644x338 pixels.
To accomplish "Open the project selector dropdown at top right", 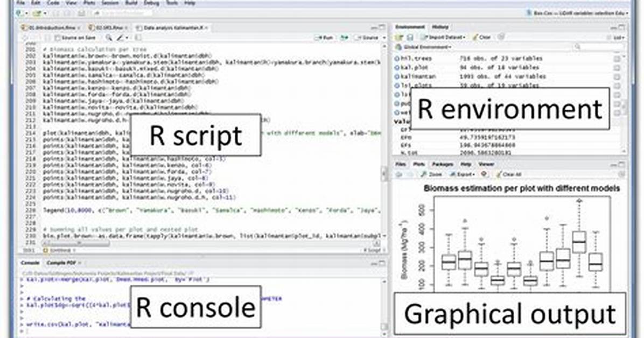I will point(577,13).
